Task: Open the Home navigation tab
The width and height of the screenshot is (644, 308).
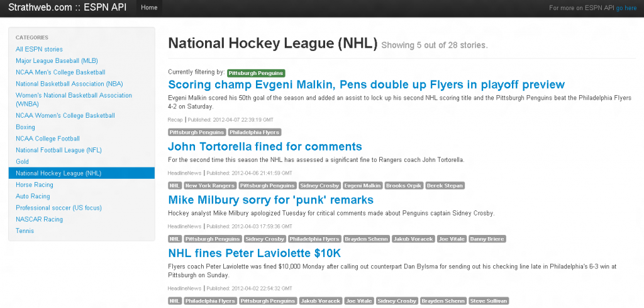Action: (x=149, y=8)
